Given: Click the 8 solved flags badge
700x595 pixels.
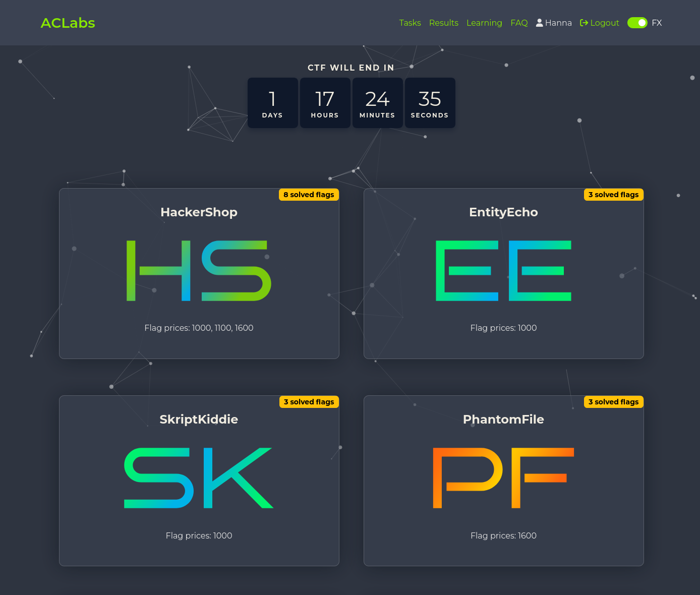Looking at the screenshot, I should (309, 195).
